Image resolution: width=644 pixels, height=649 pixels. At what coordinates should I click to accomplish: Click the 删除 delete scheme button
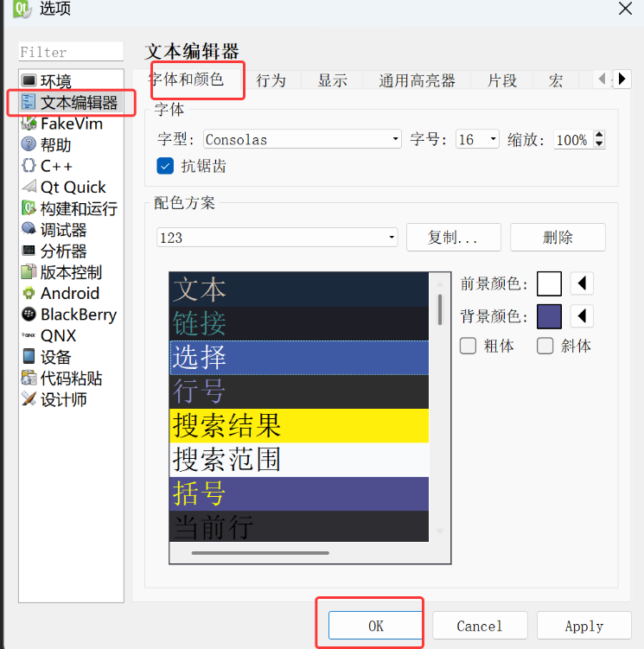pyautogui.click(x=558, y=237)
